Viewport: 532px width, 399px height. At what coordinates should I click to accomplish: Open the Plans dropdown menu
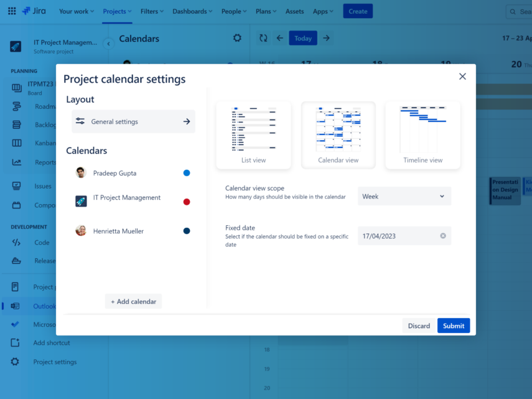click(x=266, y=11)
